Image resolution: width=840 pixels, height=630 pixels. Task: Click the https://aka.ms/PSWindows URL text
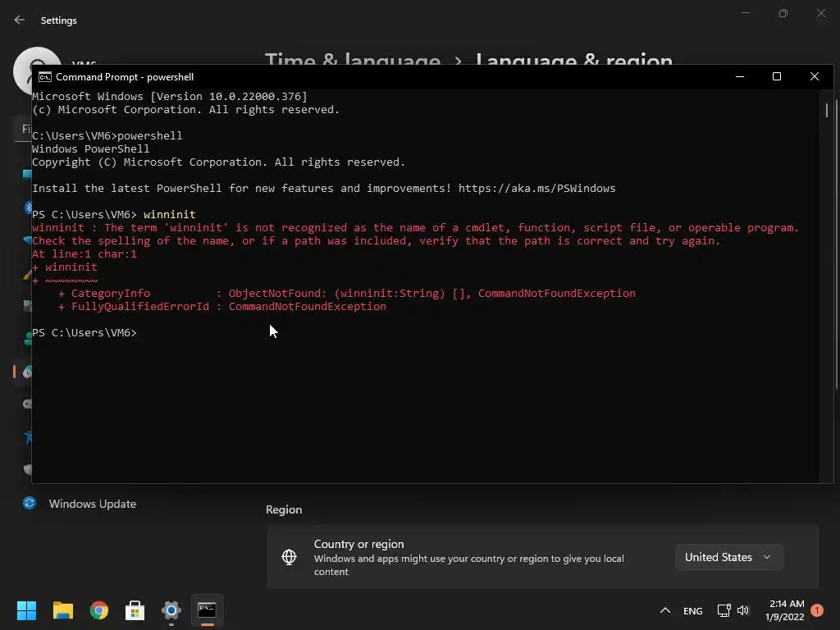[x=536, y=188]
